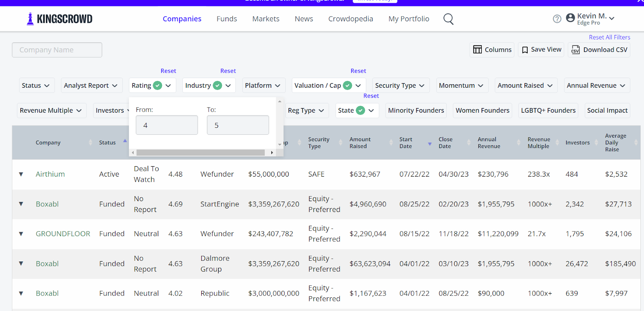Open the Airthium company link
The height and width of the screenshot is (311, 644).
50,174
